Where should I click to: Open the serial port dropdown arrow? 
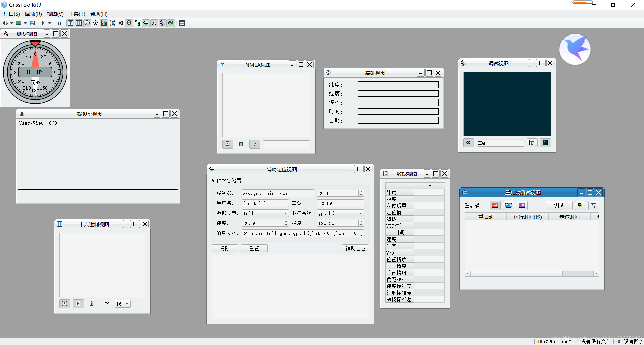[12, 23]
